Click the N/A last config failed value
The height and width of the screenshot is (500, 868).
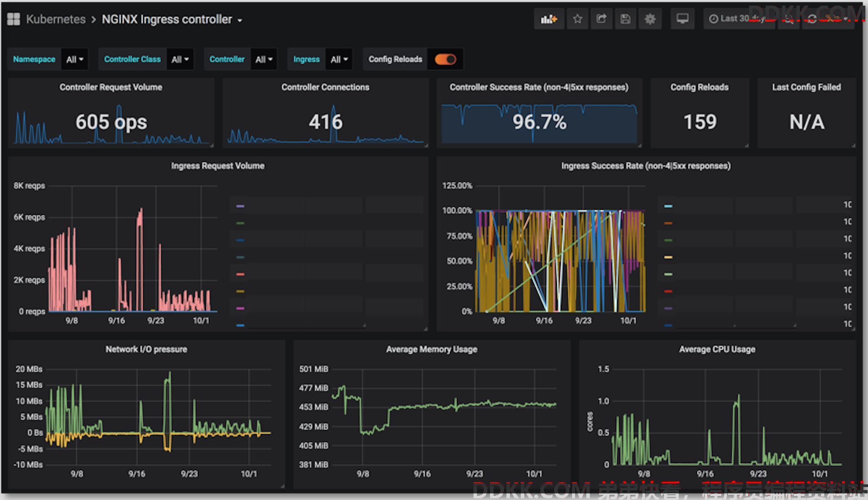807,122
